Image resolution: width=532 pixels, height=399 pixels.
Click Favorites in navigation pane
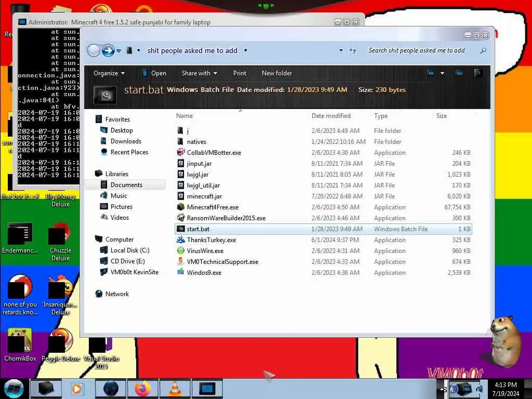[113, 119]
